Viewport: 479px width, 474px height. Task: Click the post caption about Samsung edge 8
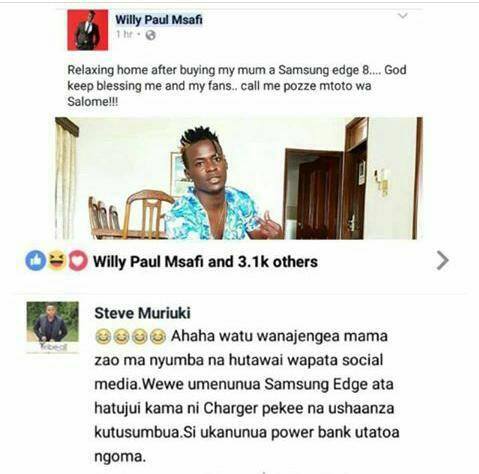coord(237,86)
